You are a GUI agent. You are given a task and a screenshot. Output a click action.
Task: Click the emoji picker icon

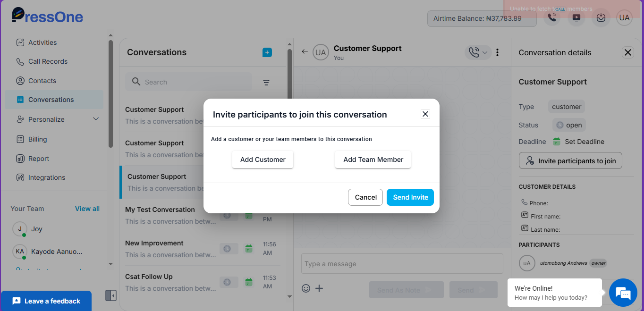306,288
